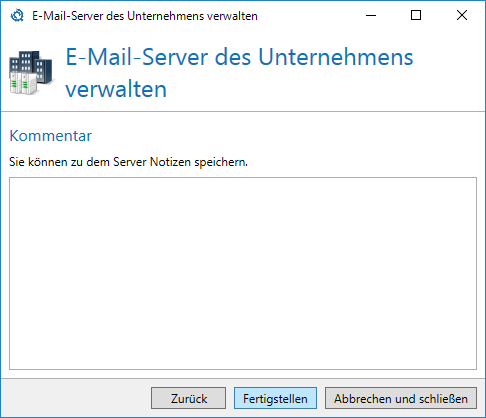Focus the Kommentar notes text area
Image resolution: width=486 pixels, height=418 pixels.
coord(243,273)
